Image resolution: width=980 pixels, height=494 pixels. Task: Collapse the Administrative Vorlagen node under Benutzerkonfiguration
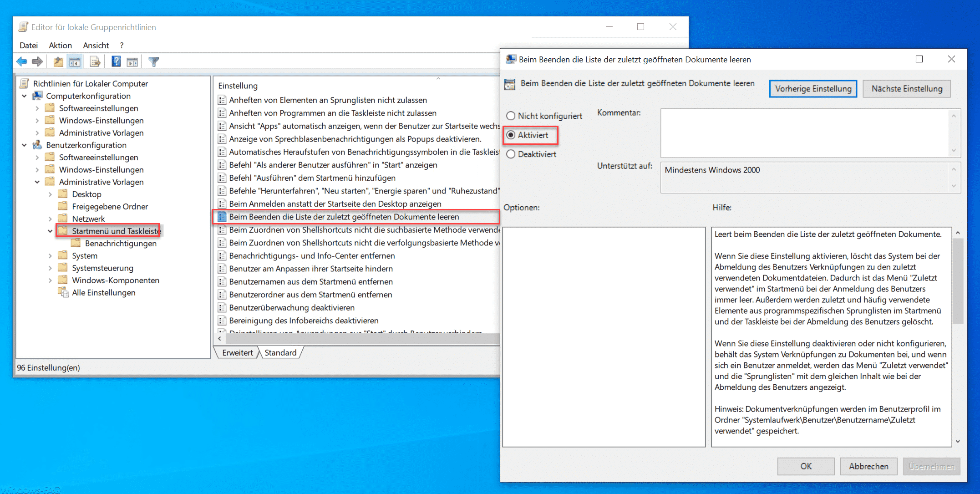pyautogui.click(x=37, y=182)
